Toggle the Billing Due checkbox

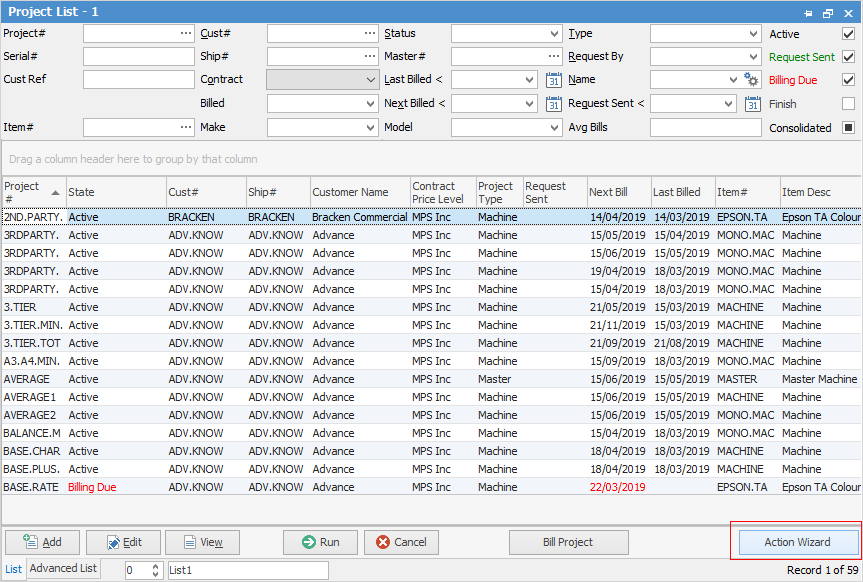848,80
